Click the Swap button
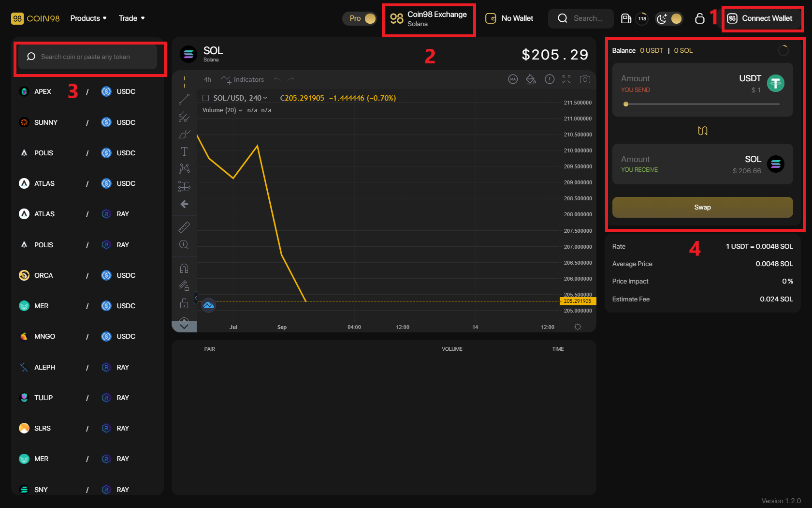This screenshot has height=508, width=812. pyautogui.click(x=703, y=207)
